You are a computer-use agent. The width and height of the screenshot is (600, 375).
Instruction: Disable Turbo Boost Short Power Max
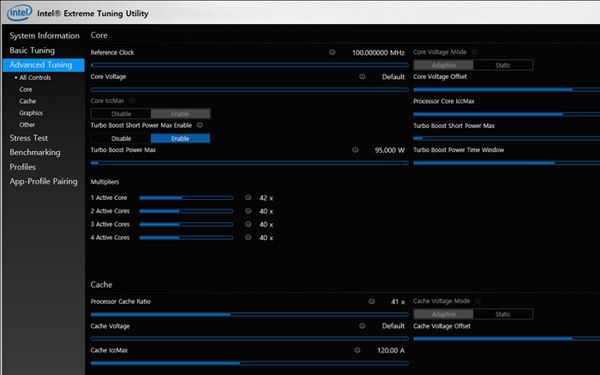(121, 138)
